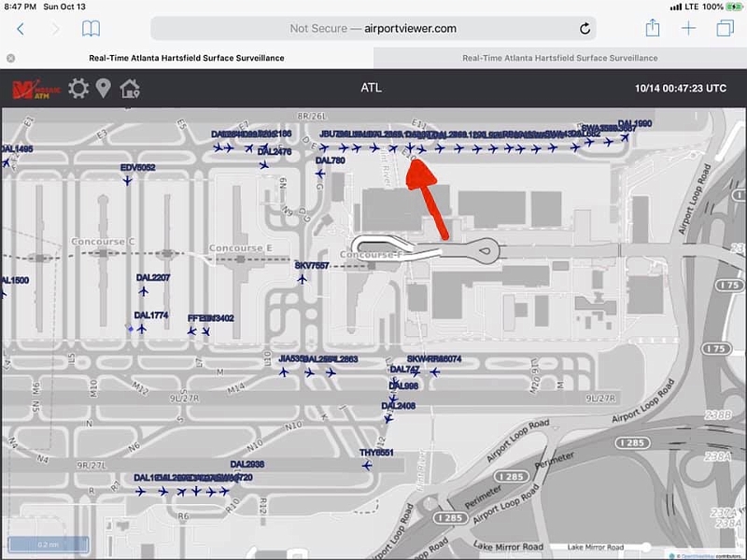Show all open tabs overview
Screen dimensions: 747x560
725,28
